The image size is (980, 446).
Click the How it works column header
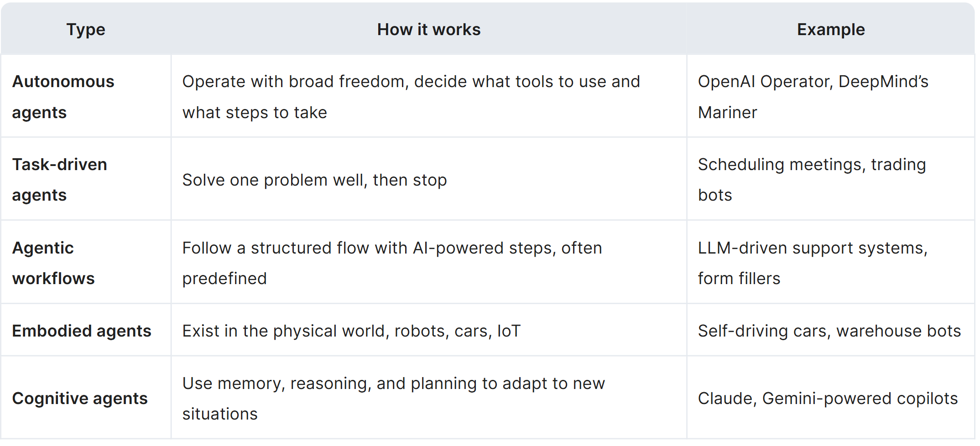pyautogui.click(x=428, y=30)
